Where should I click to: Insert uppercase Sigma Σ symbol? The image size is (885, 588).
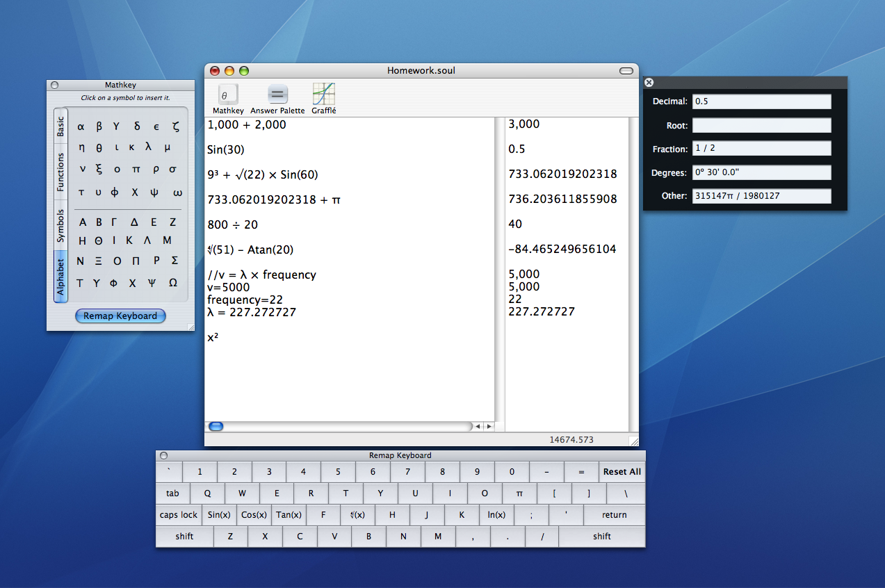point(174,261)
